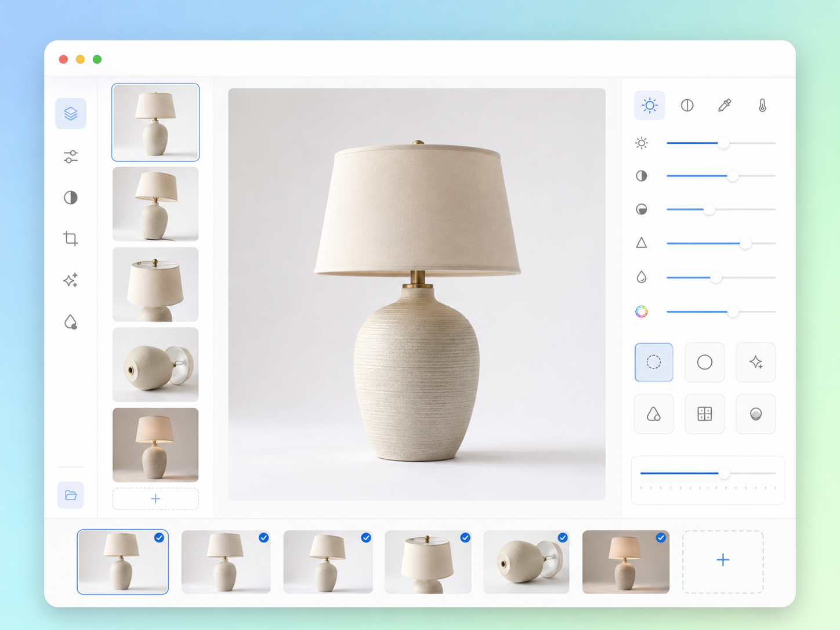Switch to the sun light tab in the right panel

(x=650, y=105)
